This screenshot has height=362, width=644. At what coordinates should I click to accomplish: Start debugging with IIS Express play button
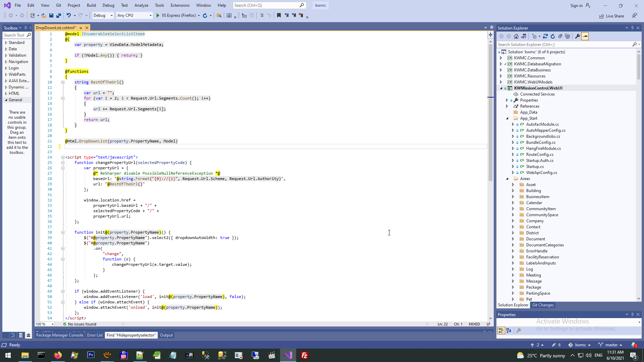click(x=158, y=15)
